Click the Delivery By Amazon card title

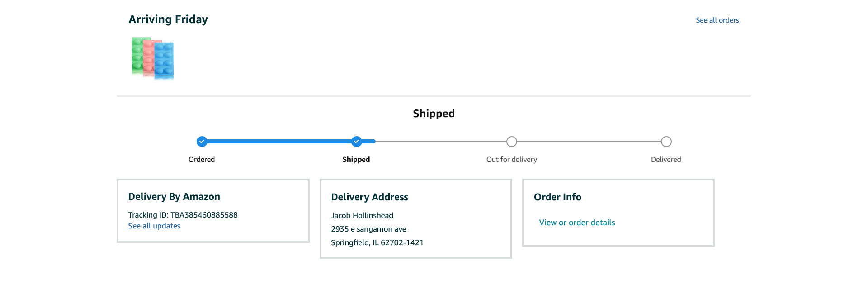174,197
